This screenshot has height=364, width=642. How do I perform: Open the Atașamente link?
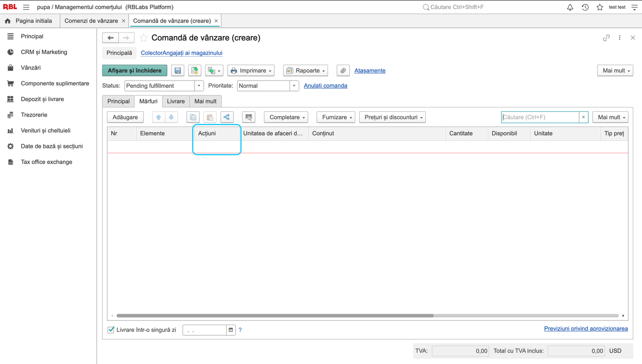click(x=370, y=70)
